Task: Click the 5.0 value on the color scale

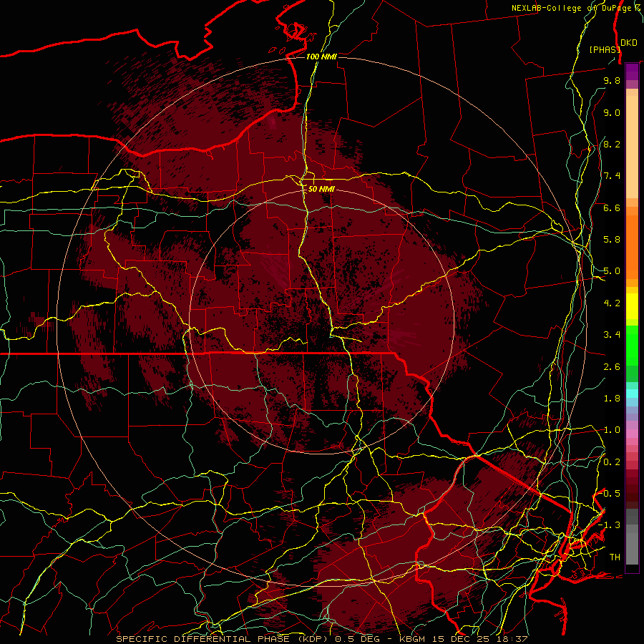Action: click(x=612, y=271)
